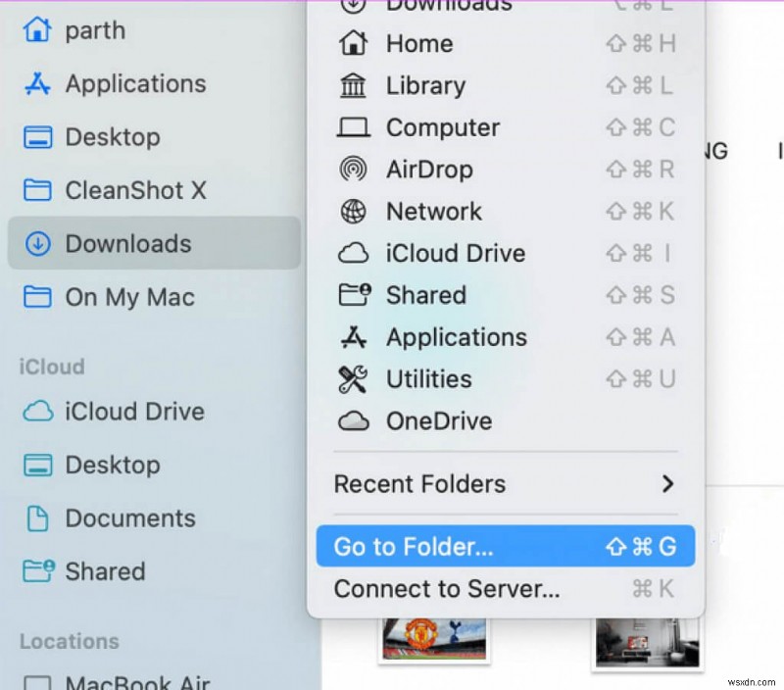Click the AirDrop icon in Go menu
This screenshot has width=784, height=690.
coord(353,169)
